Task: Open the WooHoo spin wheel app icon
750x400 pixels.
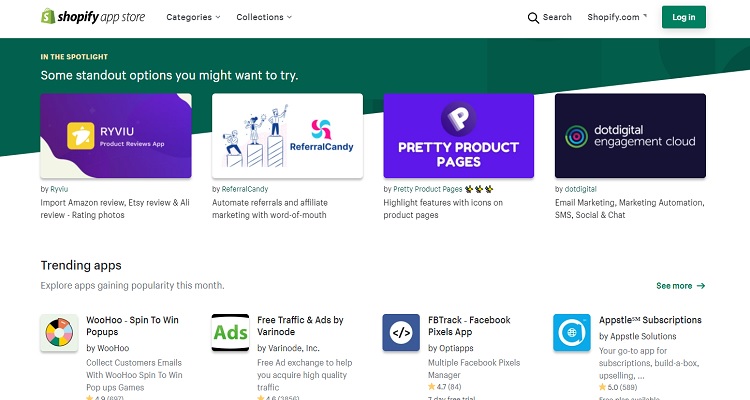Action: pyautogui.click(x=59, y=333)
